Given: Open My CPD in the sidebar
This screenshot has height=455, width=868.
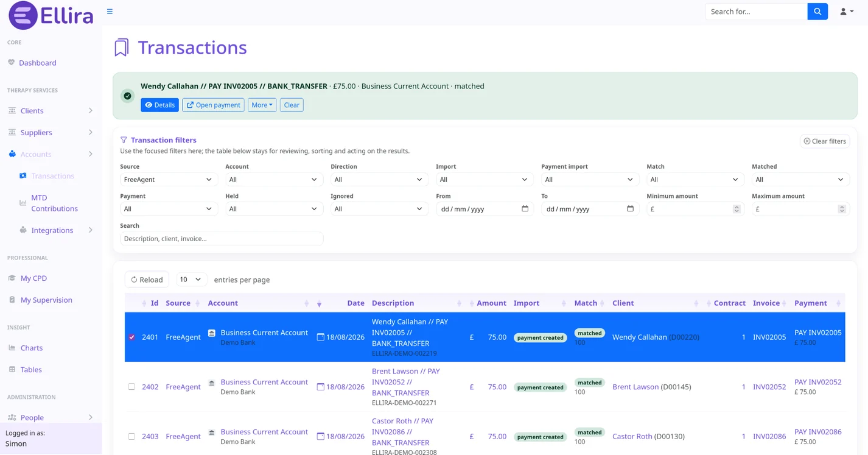Looking at the screenshot, I should [x=33, y=278].
